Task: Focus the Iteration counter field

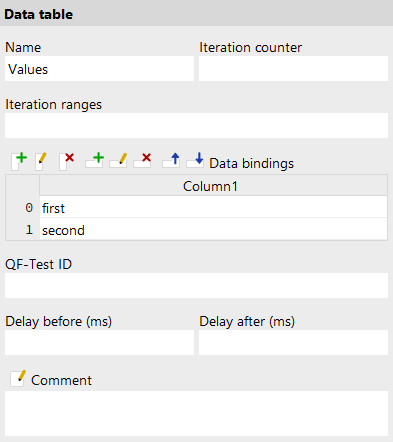Action: click(293, 69)
